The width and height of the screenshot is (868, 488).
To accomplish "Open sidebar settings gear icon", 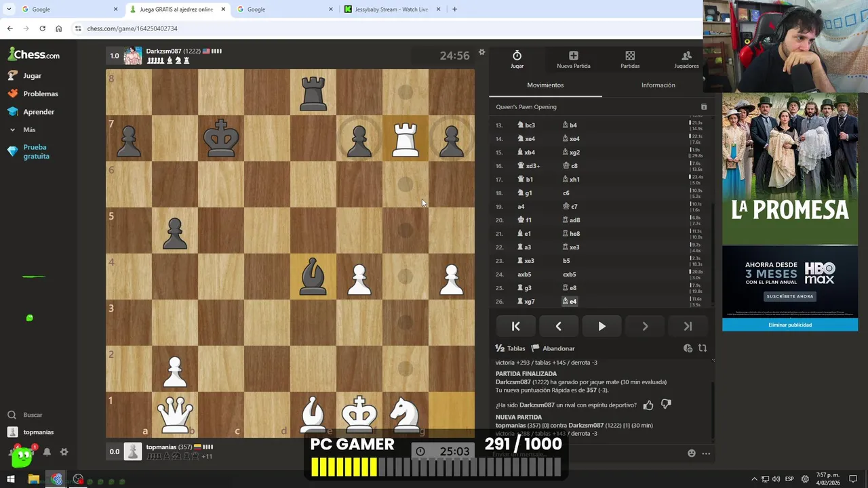I will point(64,452).
